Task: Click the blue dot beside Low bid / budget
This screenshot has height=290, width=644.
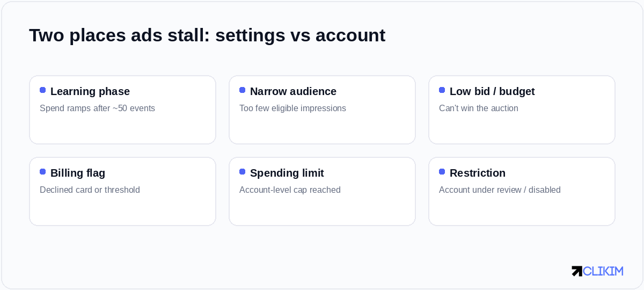Action: [442, 90]
